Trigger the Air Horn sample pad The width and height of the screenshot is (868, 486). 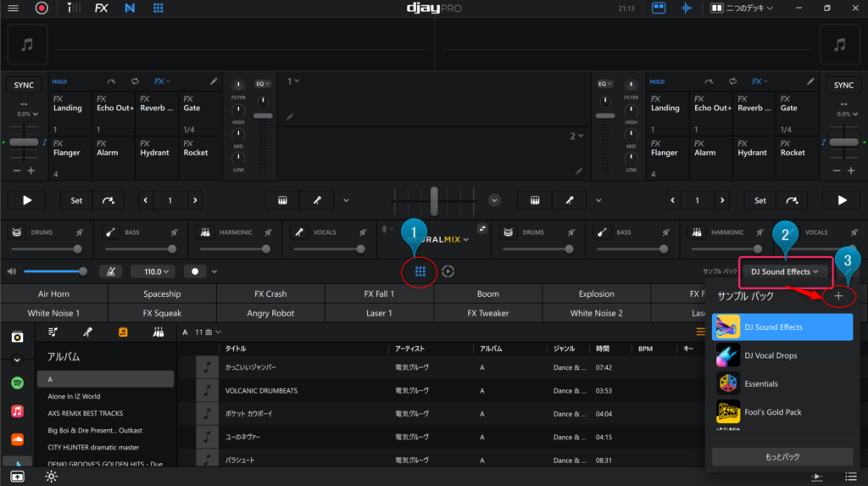pyautogui.click(x=54, y=294)
